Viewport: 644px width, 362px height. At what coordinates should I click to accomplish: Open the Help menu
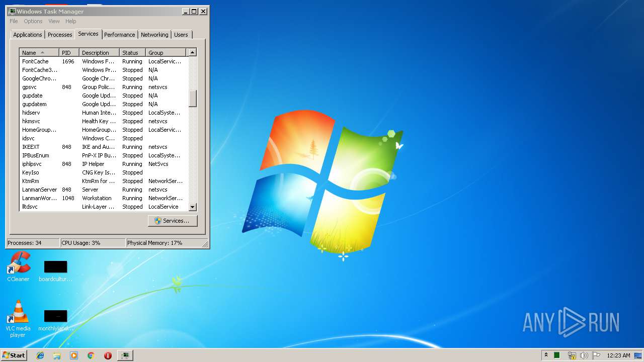71,21
